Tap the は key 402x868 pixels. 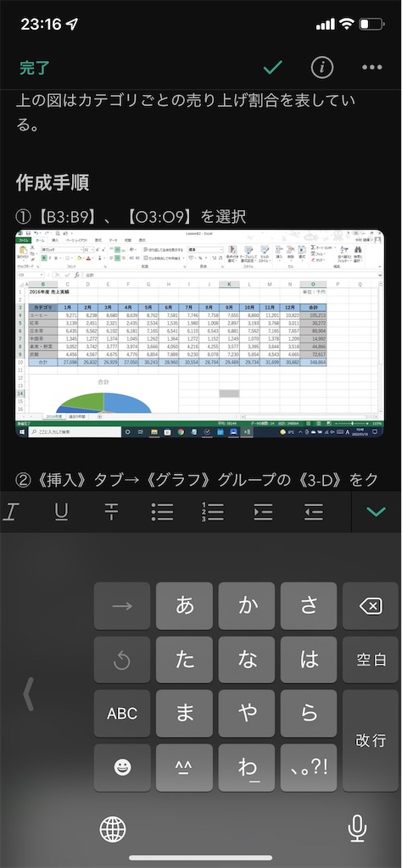(x=309, y=659)
